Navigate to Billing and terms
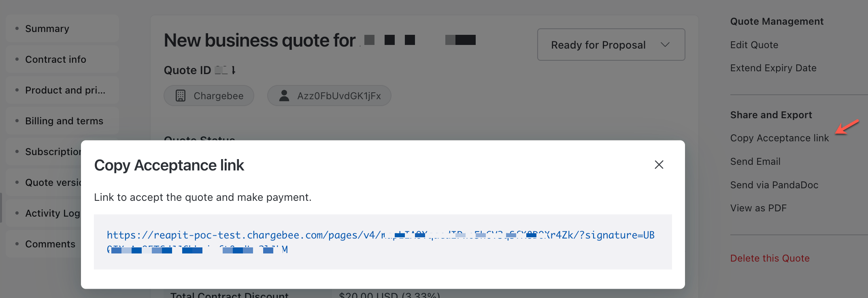Screen dimensions: 868x298 point(64,121)
